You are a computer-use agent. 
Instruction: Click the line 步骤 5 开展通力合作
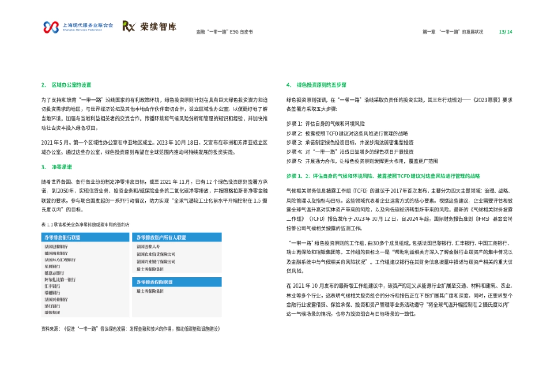(x=362, y=161)
